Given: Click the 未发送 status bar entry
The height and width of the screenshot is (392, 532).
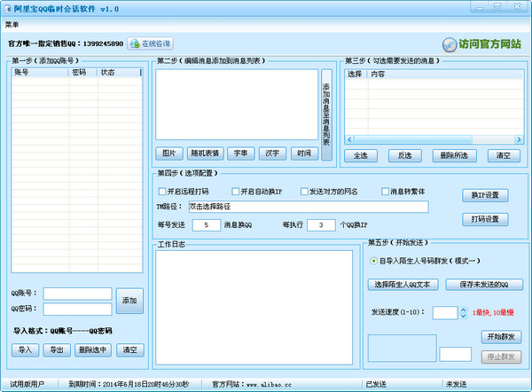Looking at the screenshot, I should point(457,384).
